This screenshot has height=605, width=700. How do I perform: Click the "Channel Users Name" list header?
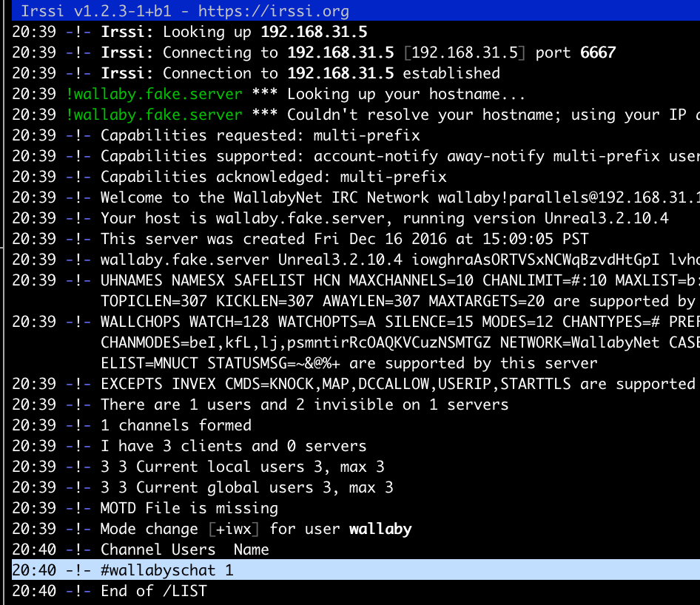pos(184,550)
